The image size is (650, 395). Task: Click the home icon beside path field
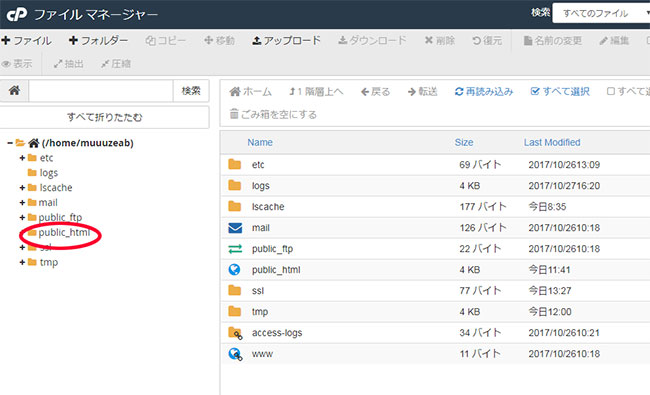[x=15, y=90]
